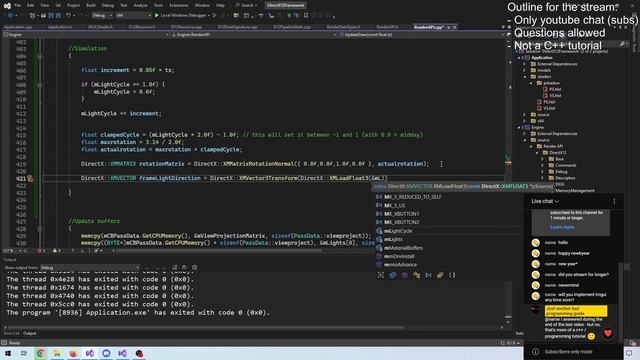Screen dimensions: 640x360
Task: Switch to the Application.cpp tab
Action: tap(18, 27)
